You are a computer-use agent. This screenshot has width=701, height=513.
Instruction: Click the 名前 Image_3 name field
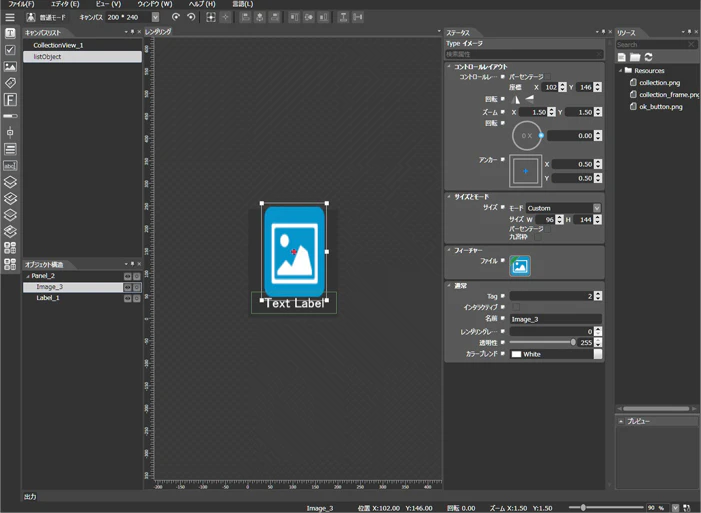(x=556, y=319)
